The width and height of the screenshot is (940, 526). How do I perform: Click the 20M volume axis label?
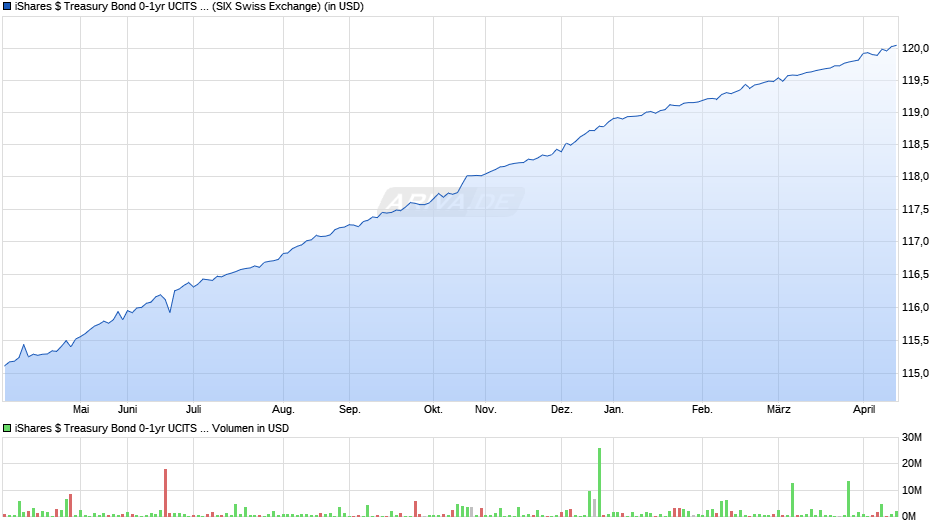[x=912, y=463]
